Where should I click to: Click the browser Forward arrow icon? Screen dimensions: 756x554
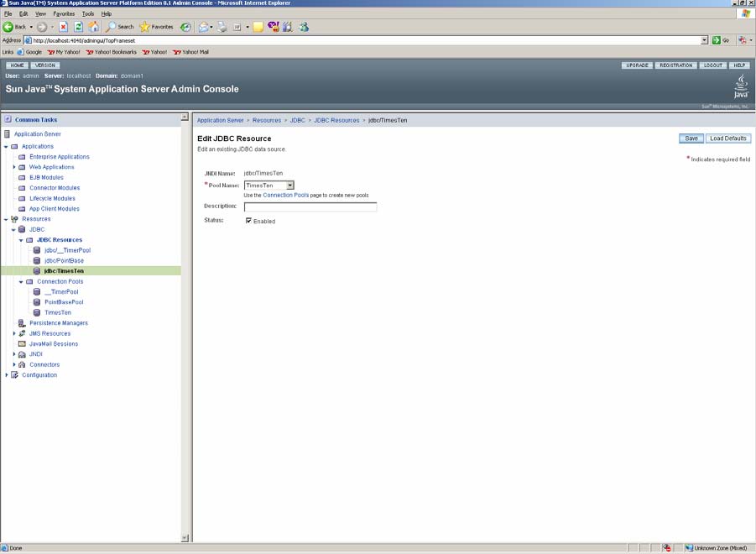[x=42, y=27]
